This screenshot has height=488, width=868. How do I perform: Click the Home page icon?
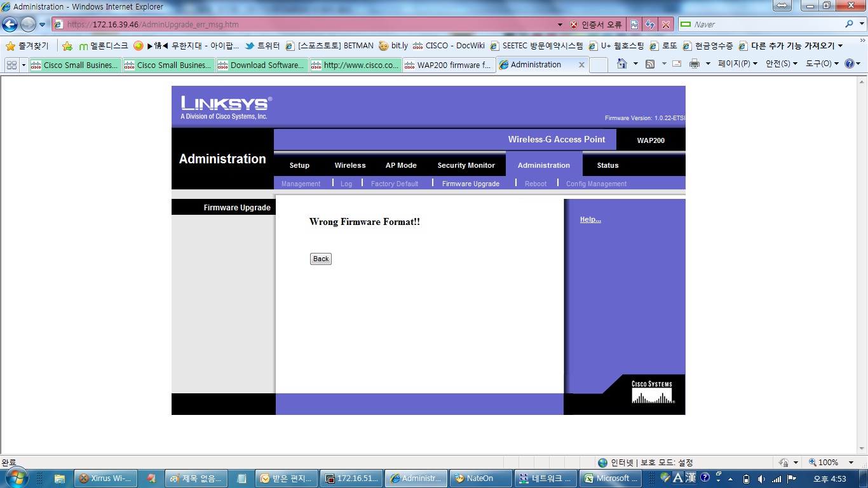(x=621, y=64)
